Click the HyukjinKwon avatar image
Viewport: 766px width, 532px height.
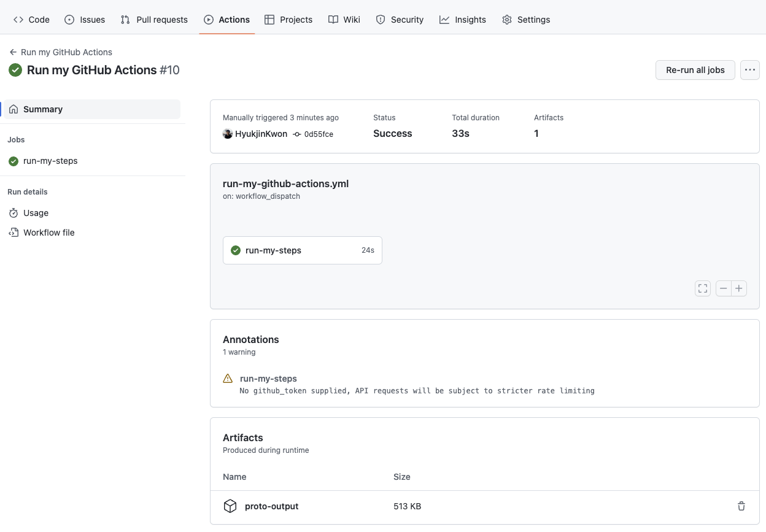coord(228,134)
